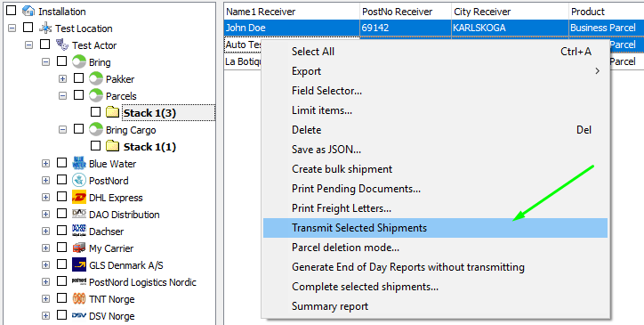Open the Export submenu
Screen dimensions: 644x325
pos(435,71)
